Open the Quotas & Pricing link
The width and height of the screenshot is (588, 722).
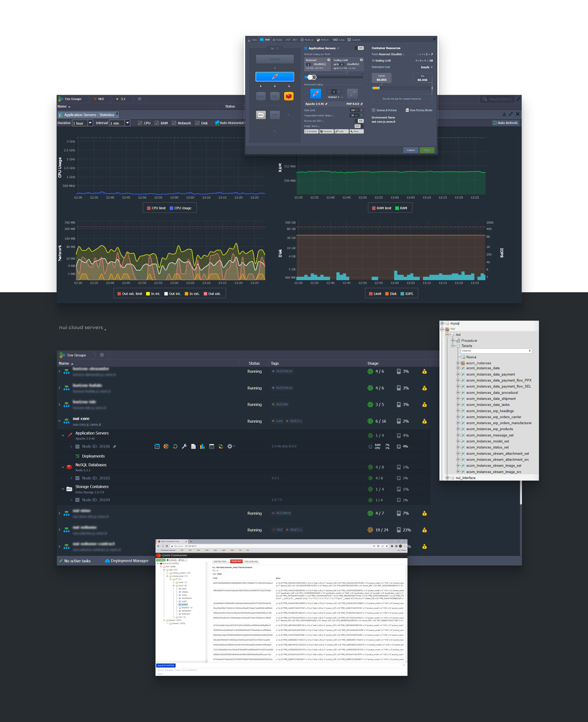pyautogui.click(x=386, y=110)
